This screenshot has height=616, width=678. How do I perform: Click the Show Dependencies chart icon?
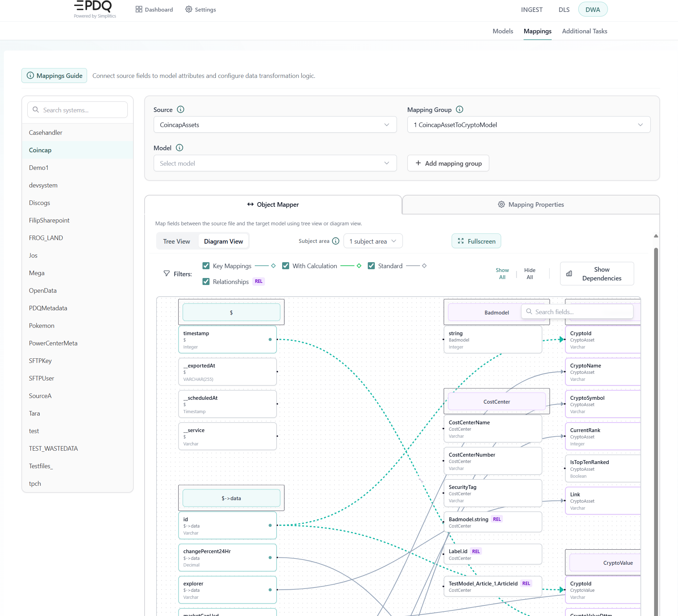click(569, 273)
